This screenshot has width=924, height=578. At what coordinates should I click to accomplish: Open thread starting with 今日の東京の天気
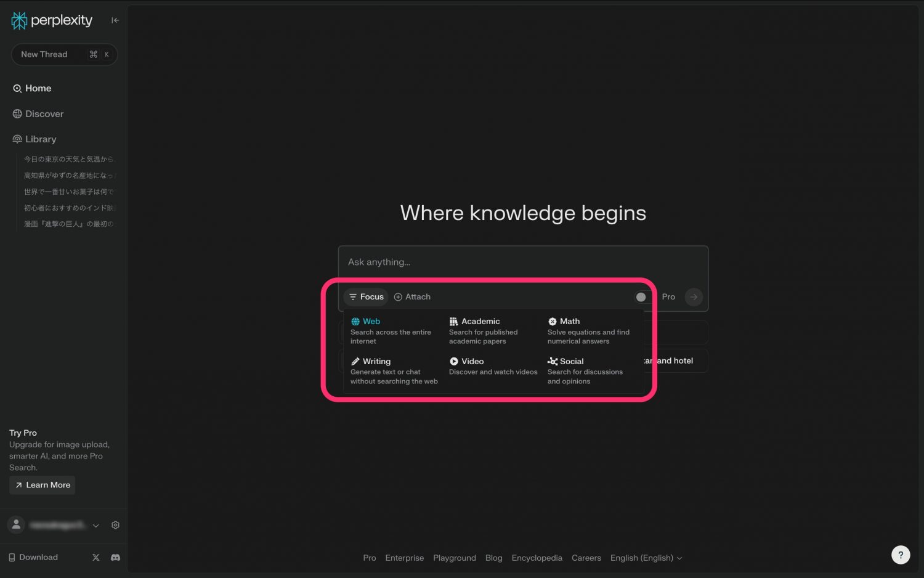pos(69,159)
